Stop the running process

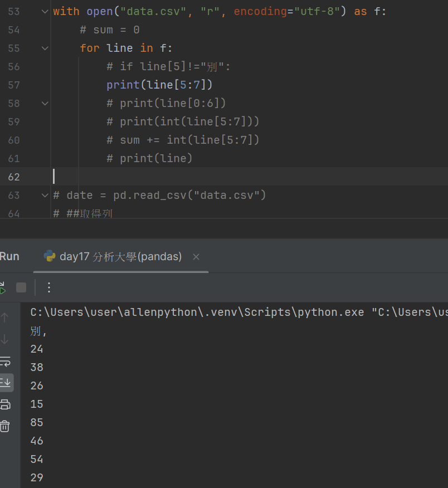click(x=21, y=287)
